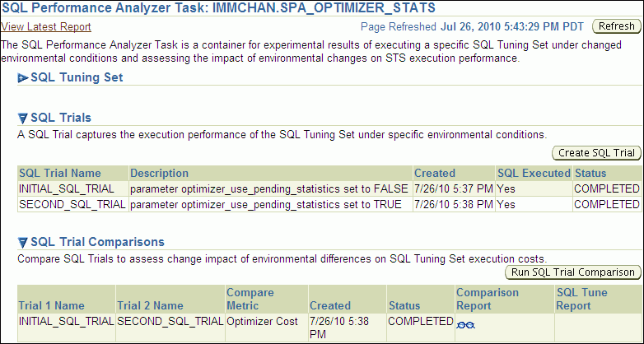The width and height of the screenshot is (644, 344).
Task: Click the Create SQL Trial button
Action: [596, 152]
